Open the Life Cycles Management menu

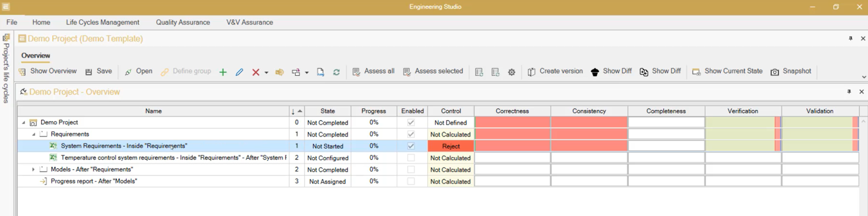click(x=103, y=22)
